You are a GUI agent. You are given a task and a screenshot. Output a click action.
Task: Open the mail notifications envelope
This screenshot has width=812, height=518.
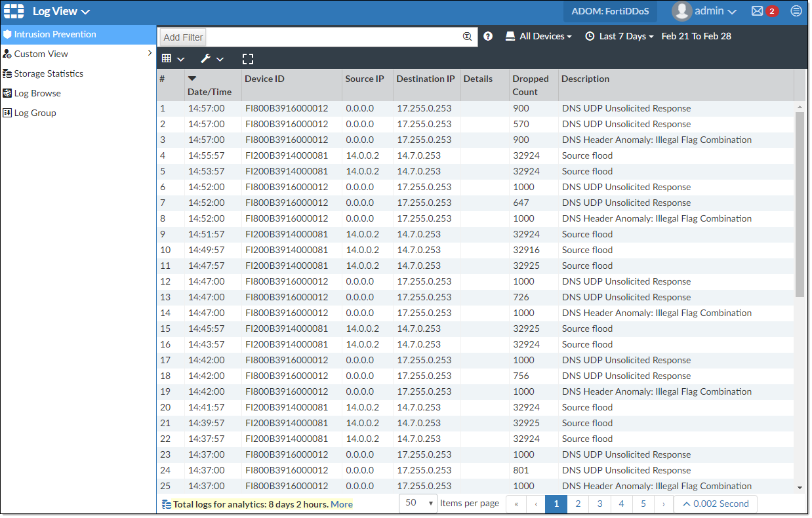click(756, 11)
